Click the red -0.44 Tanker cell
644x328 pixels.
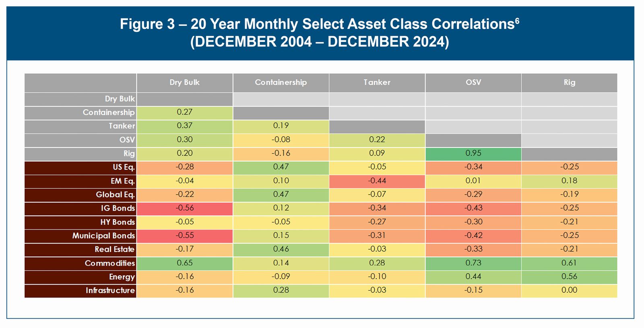pos(377,181)
